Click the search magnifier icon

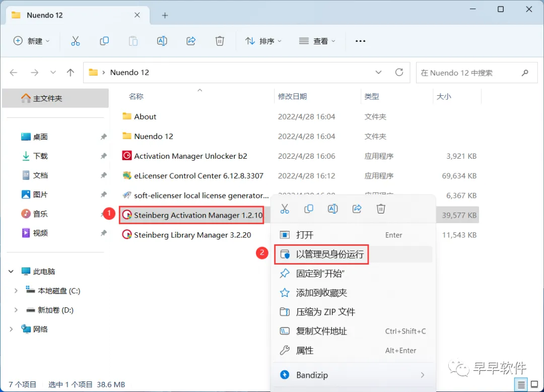(x=525, y=73)
